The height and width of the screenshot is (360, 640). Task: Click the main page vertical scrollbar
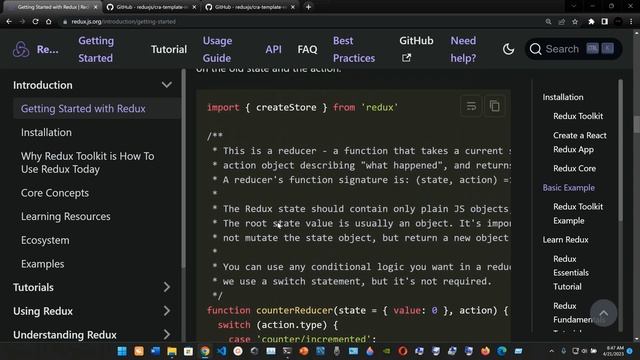pyautogui.click(x=636, y=124)
